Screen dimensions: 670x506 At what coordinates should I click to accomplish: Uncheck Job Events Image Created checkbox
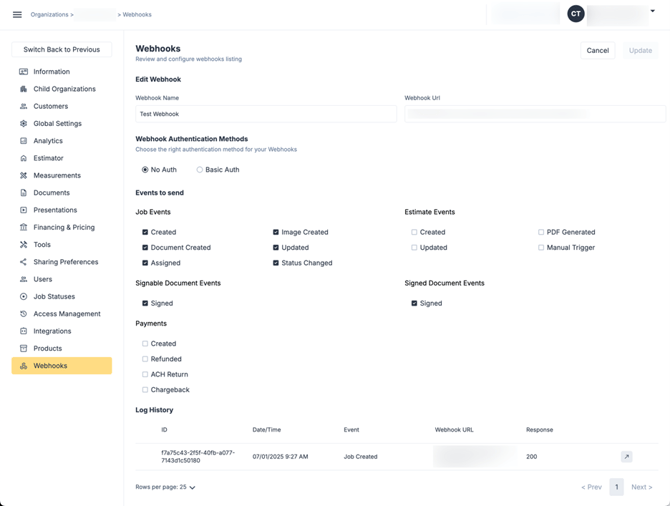coord(276,232)
